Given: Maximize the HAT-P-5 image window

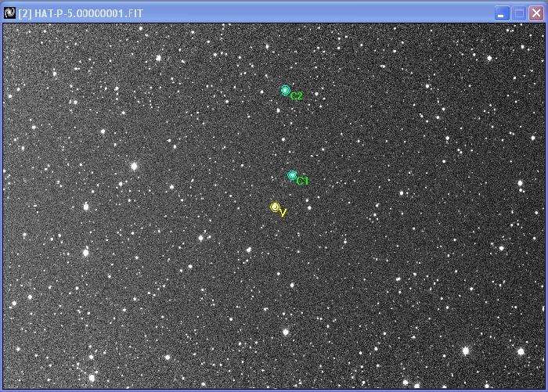Looking at the screenshot, I should pos(519,13).
